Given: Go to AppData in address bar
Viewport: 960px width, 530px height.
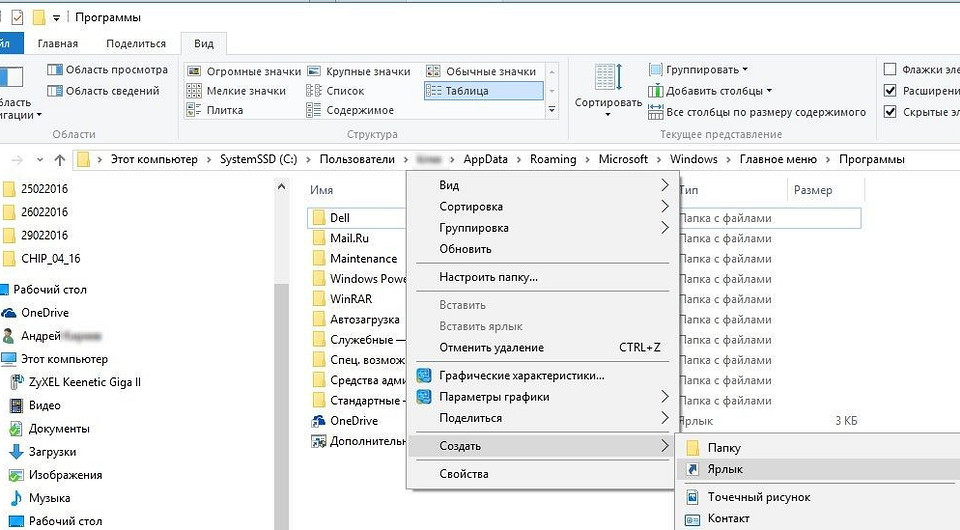Looking at the screenshot, I should point(485,160).
